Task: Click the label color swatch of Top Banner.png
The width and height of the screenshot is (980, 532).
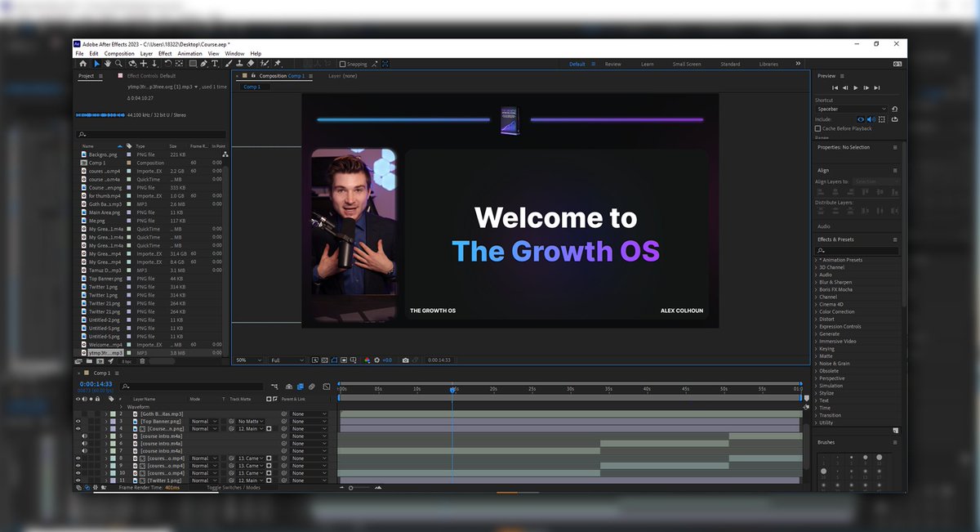Action: 113,422
